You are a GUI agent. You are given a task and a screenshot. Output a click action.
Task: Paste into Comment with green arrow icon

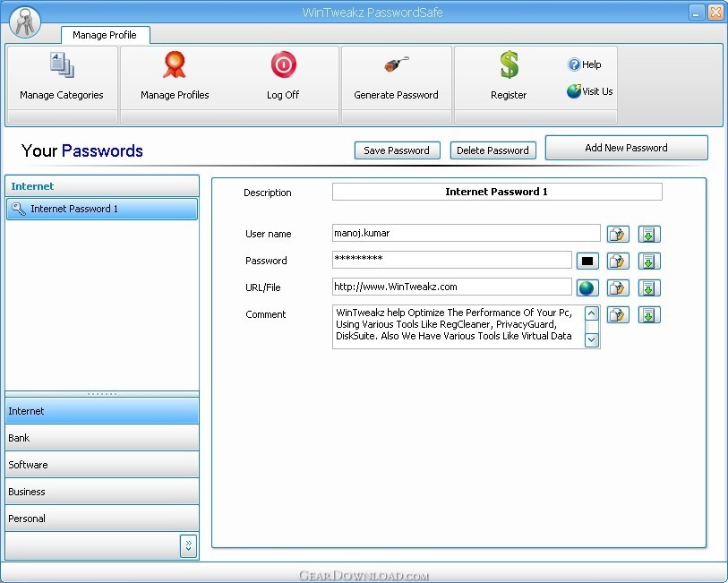pos(649,314)
